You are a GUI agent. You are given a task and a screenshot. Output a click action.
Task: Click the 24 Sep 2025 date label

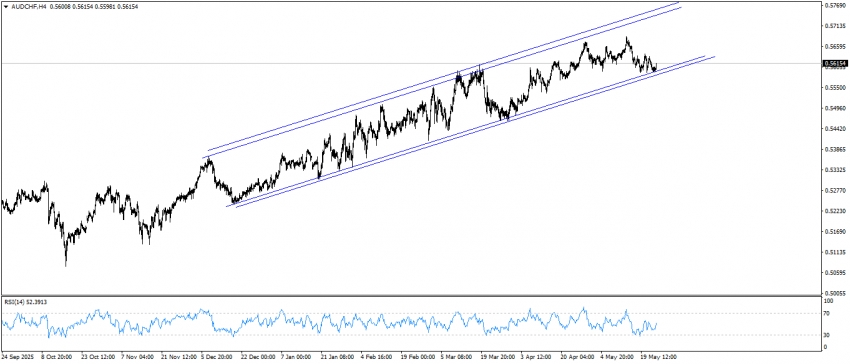tap(16, 358)
